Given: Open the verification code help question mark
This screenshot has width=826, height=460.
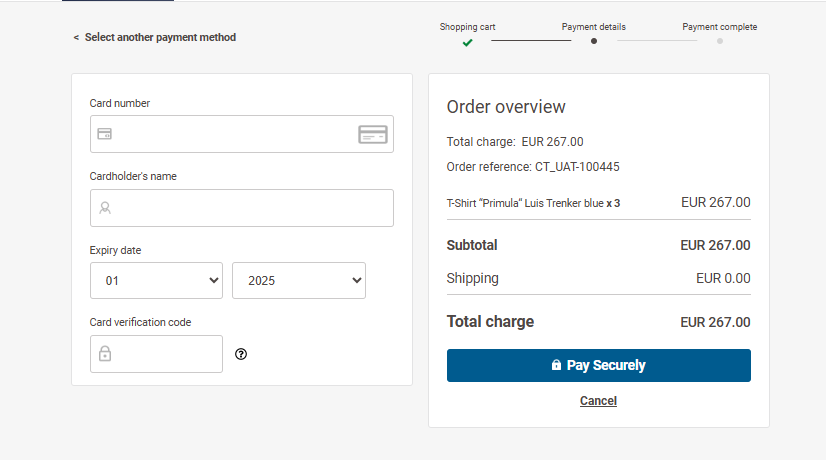Looking at the screenshot, I should click(x=241, y=354).
